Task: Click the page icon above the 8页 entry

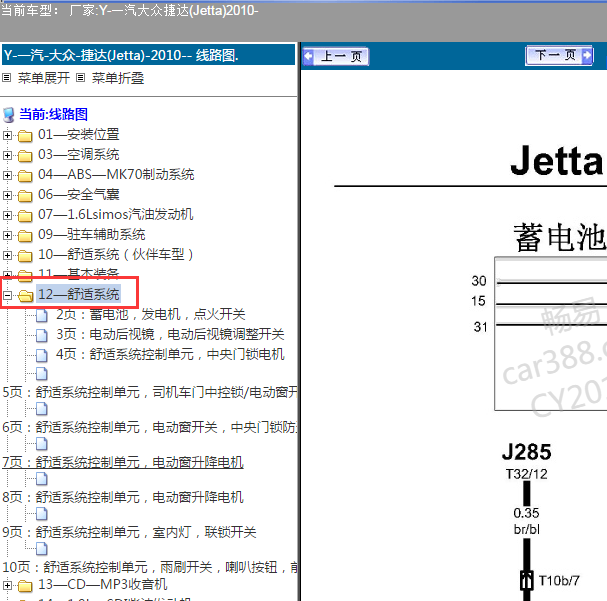Action: coord(42,479)
